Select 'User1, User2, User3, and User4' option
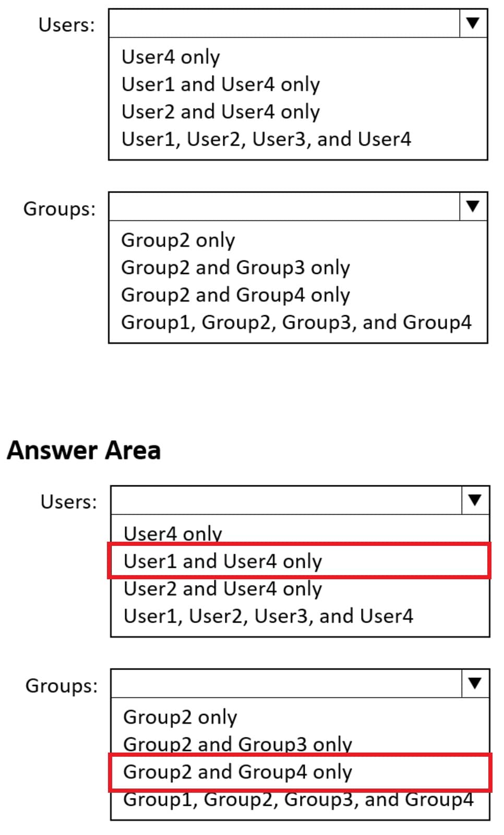 [x=267, y=138]
